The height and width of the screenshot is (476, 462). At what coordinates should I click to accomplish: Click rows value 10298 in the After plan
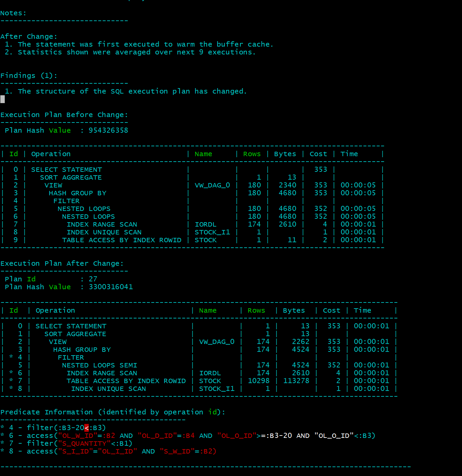259,381
